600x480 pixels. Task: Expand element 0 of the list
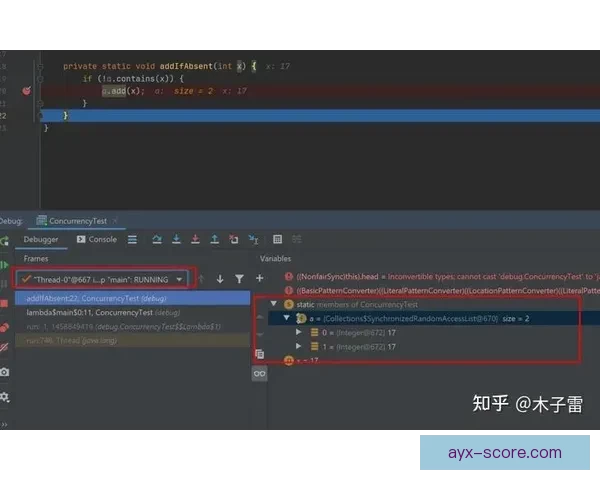coord(298,332)
